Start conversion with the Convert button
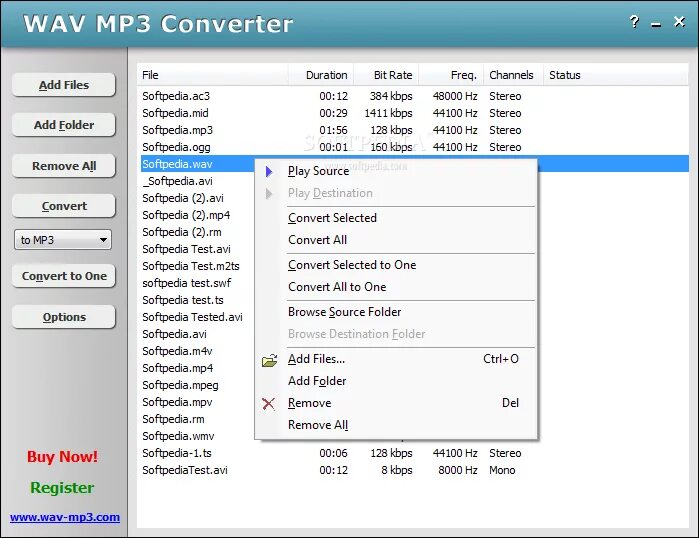Screen dimensions: 699x538 [64, 206]
